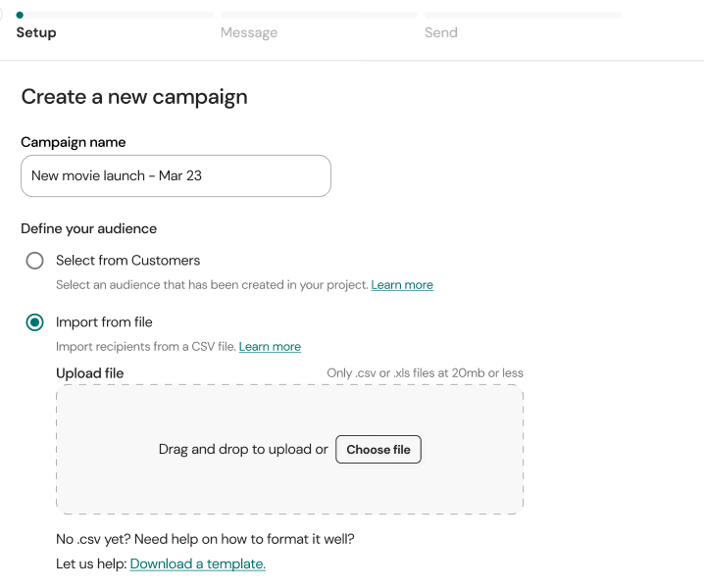The image size is (704, 588).
Task: Jump to the Send step
Action: (x=441, y=32)
